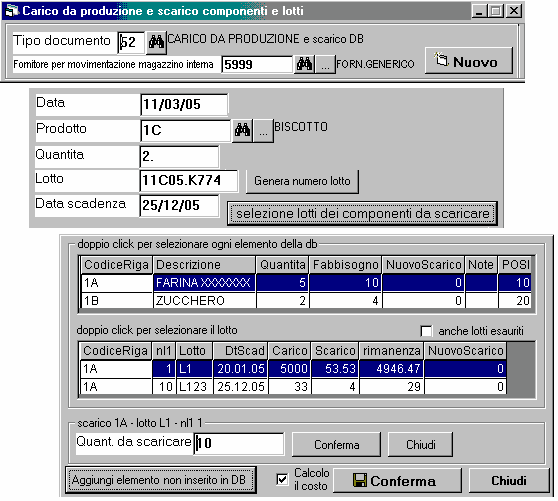Toggle Calcolo il costo checkbox
The height and width of the screenshot is (501, 558).
click(283, 479)
